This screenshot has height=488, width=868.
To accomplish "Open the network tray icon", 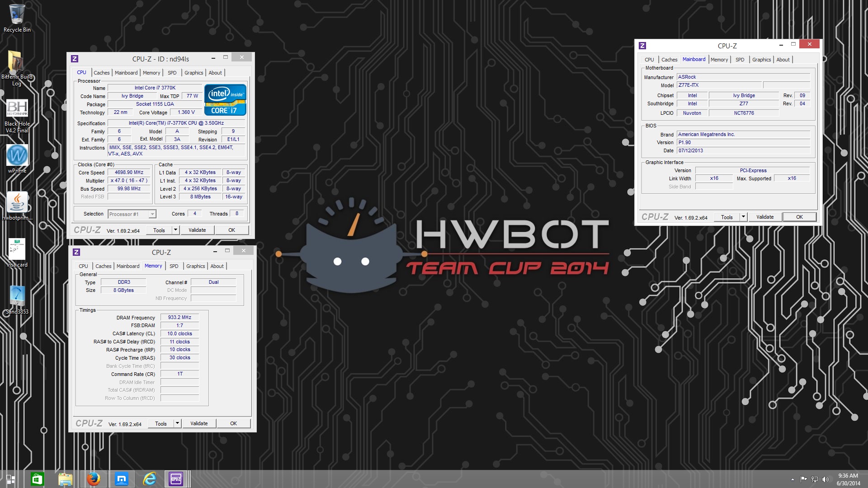I will coord(815,479).
